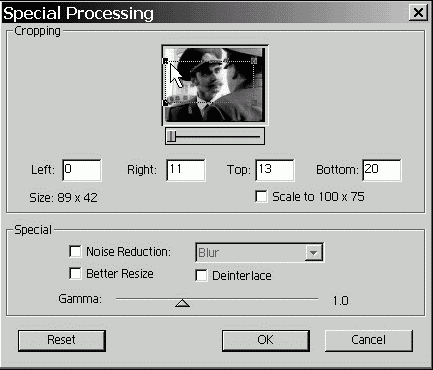The height and width of the screenshot is (370, 433).
Task: Click the Top crop value field
Action: tap(275, 170)
